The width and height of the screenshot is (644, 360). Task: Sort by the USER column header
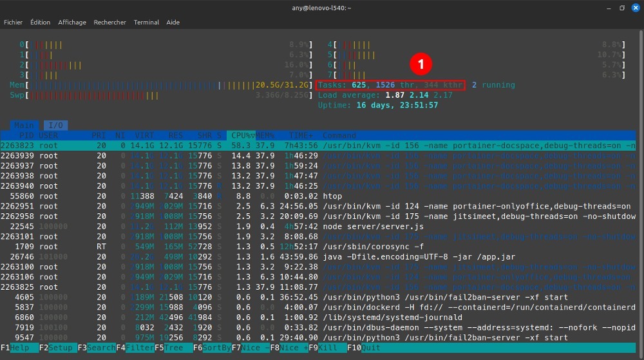pyautogui.click(x=48, y=135)
